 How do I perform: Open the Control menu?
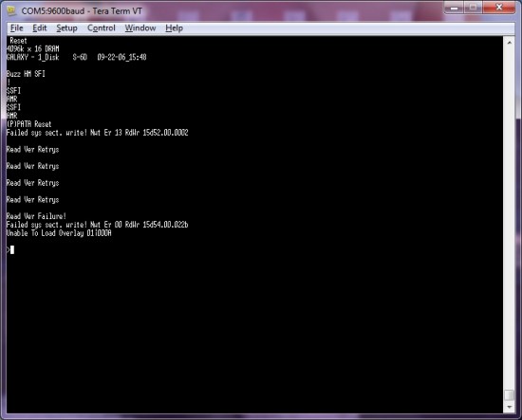[102, 27]
